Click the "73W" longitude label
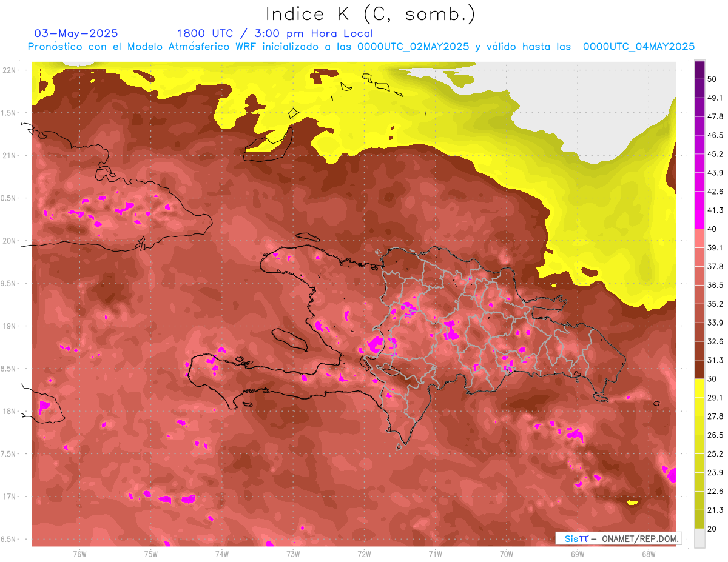The width and height of the screenshot is (728, 562). 293,554
